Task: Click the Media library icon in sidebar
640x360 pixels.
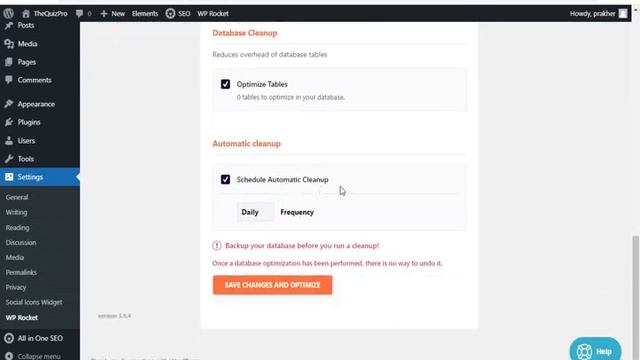Action: point(9,44)
